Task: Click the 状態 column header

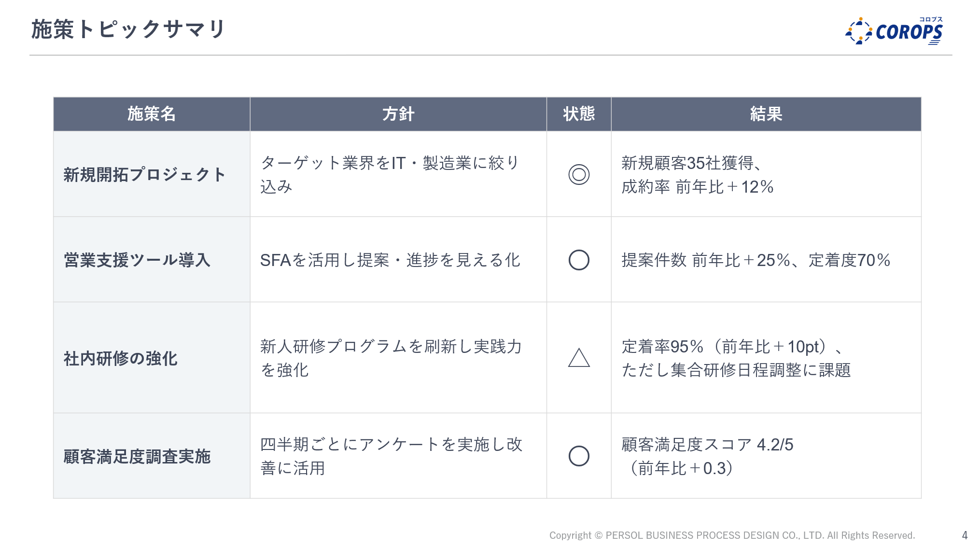Action: [x=579, y=114]
